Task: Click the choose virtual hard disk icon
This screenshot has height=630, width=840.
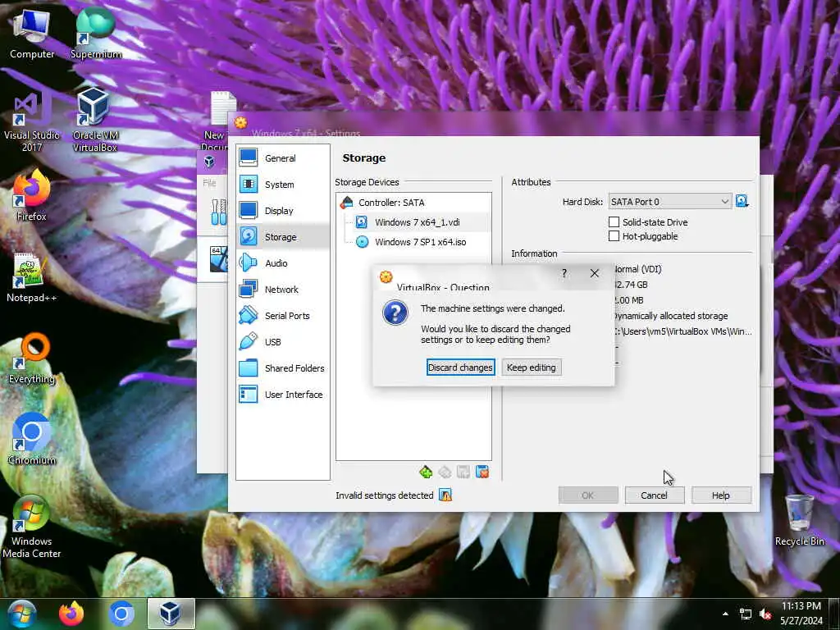Action: point(742,202)
